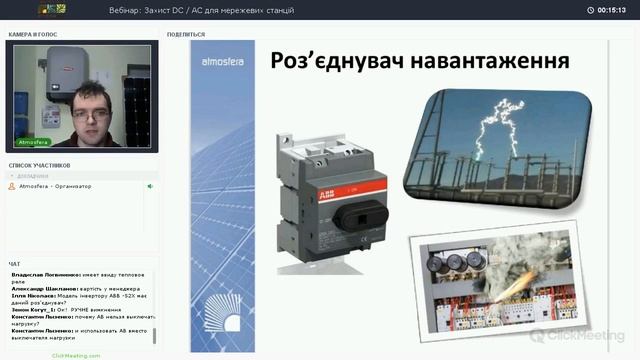Screen dimensions: 640x360
Task: Click the slide title 'Роз'єднувач навантаження'
Action: point(420,60)
